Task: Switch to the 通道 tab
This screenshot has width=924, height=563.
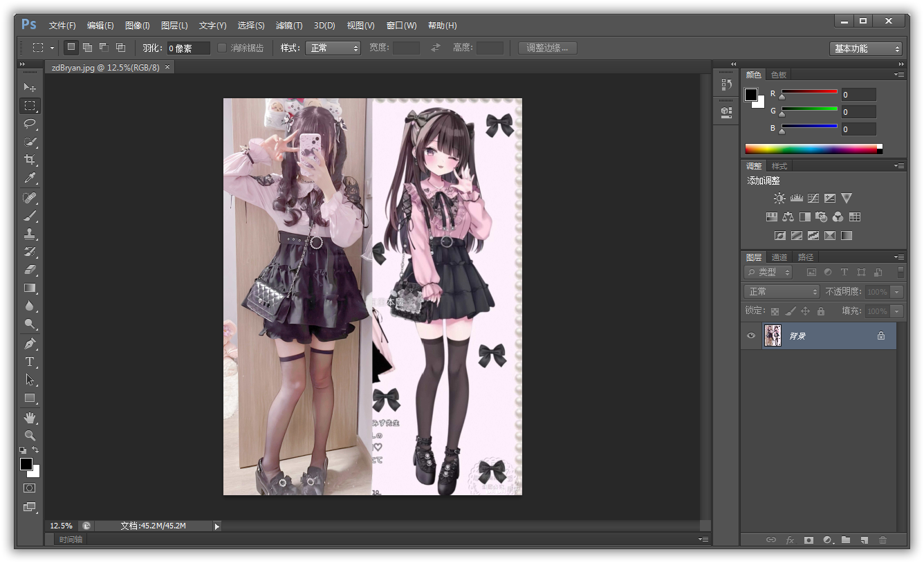Action: (x=779, y=257)
